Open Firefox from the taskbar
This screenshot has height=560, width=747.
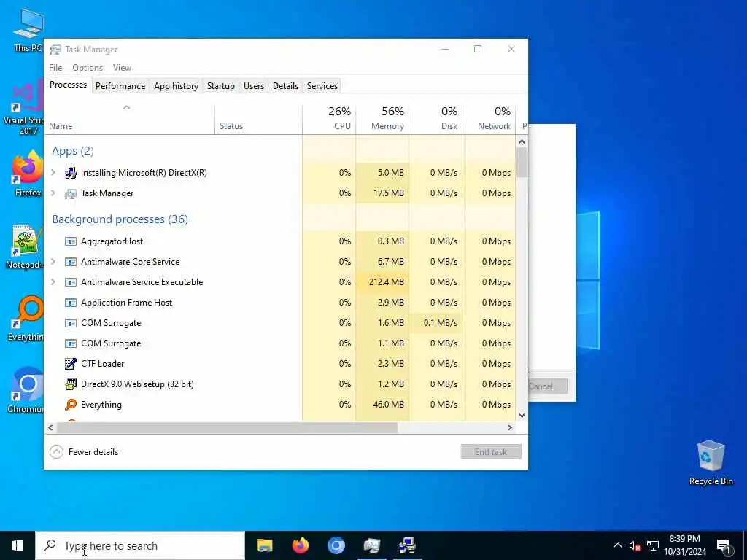point(300,545)
